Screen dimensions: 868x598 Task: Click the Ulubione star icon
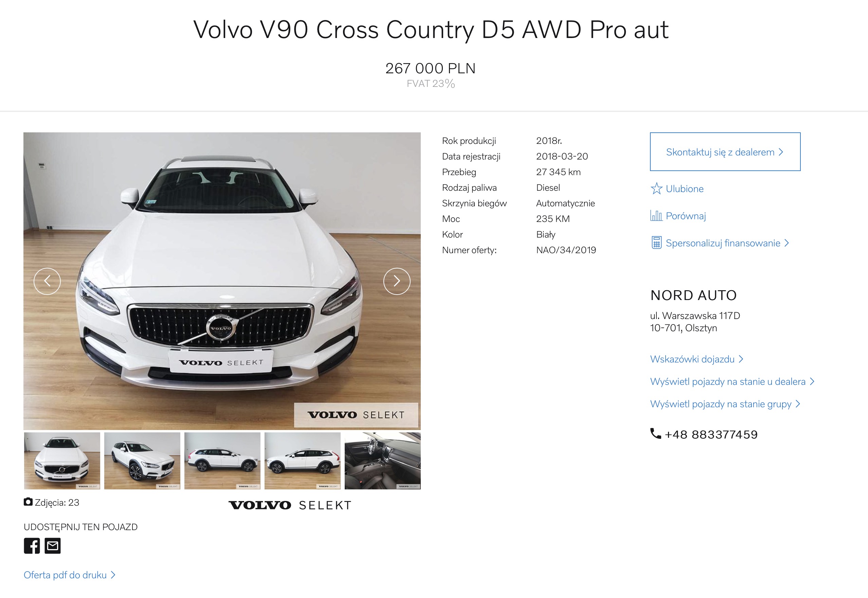click(656, 188)
